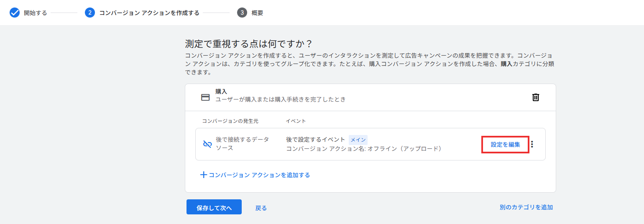This screenshot has width=644, height=224.
Task: Open the three-dot more options menu
Action: pos(532,144)
